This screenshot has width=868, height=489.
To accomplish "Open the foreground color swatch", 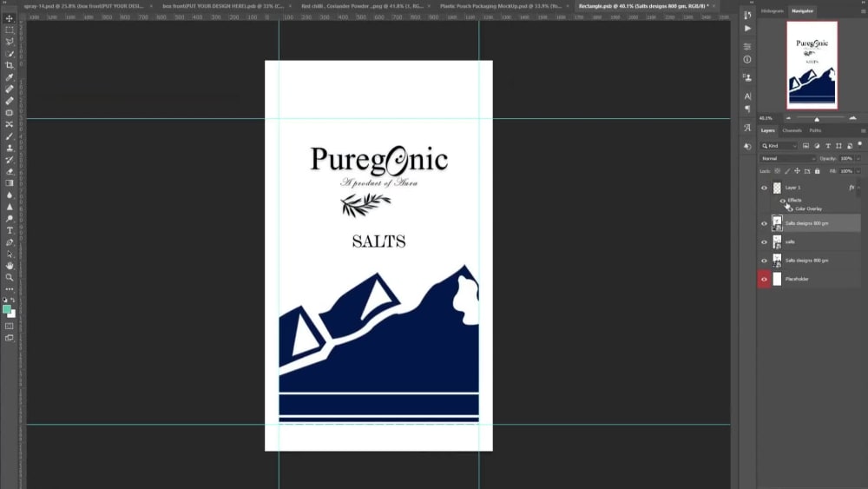I will 7,309.
